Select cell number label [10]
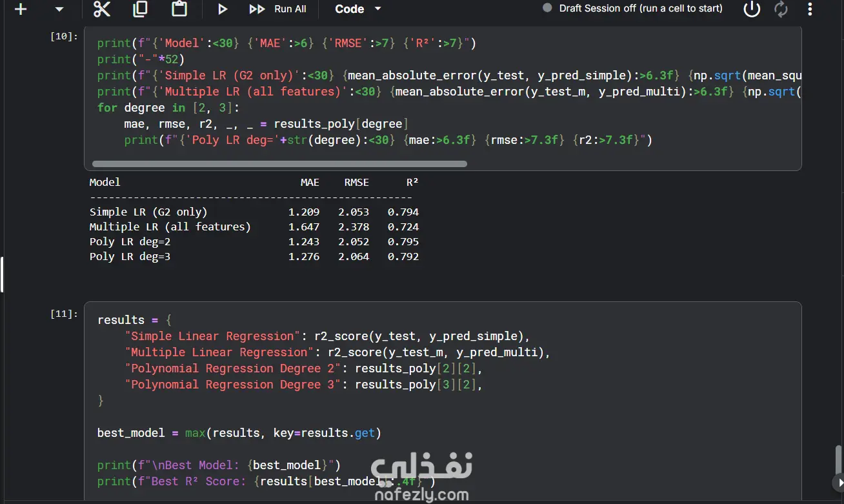 click(64, 37)
